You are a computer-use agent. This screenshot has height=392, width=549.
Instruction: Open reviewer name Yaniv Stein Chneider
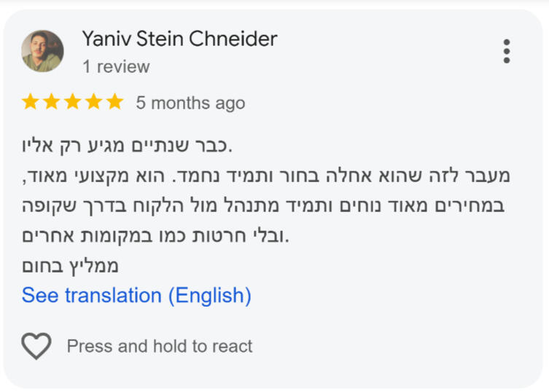[179, 39]
